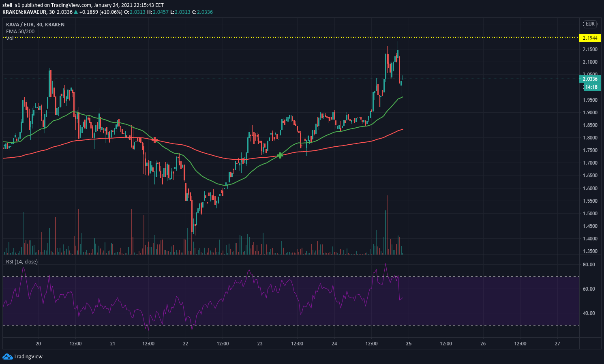Click the 2.1500 price axis label
The image size is (604, 364).
tap(590, 49)
